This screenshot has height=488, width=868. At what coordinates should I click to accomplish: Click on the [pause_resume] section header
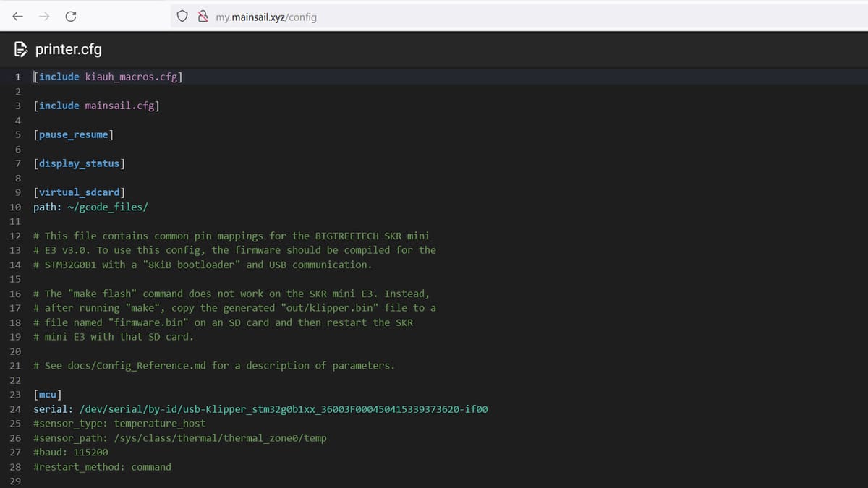tap(73, 134)
